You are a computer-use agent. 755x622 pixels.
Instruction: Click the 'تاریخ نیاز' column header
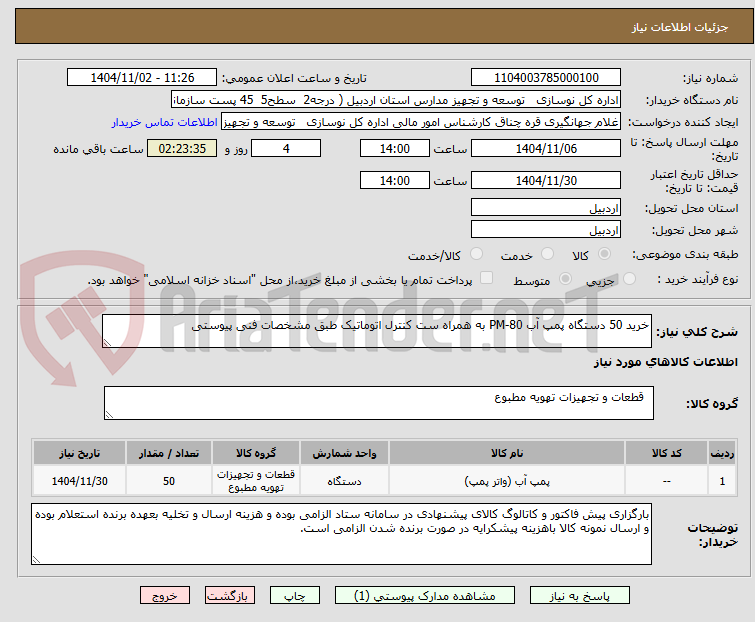click(x=79, y=453)
